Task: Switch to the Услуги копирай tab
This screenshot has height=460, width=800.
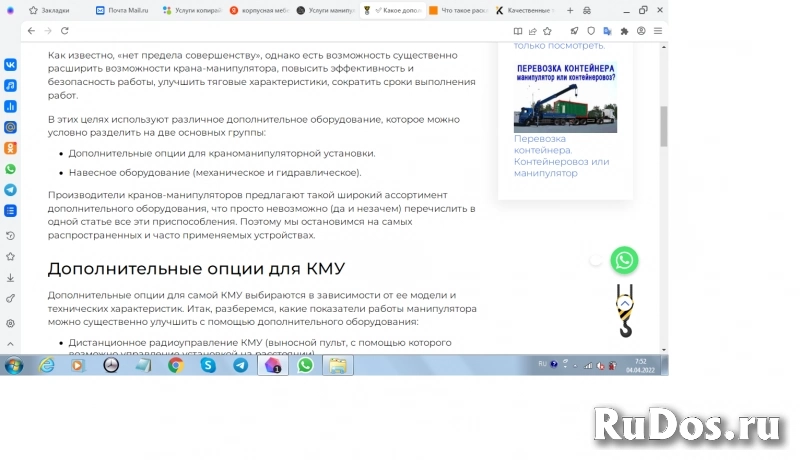Action: [192, 10]
